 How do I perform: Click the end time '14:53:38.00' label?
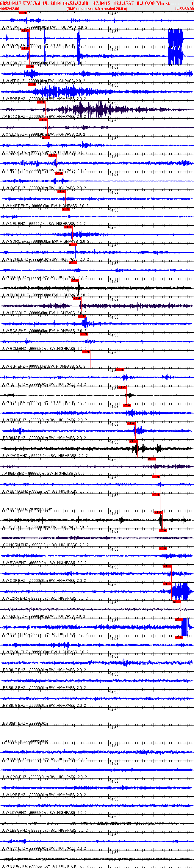(184, 9)
